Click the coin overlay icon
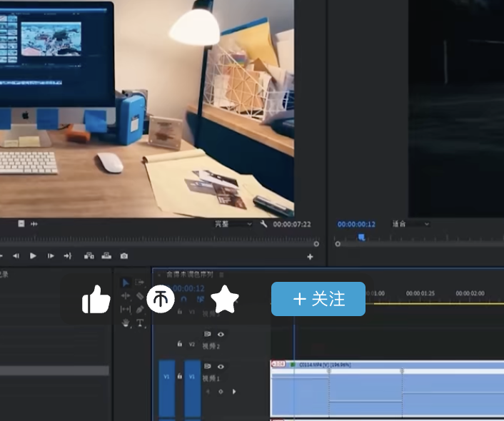This screenshot has height=421, width=504. [161, 299]
